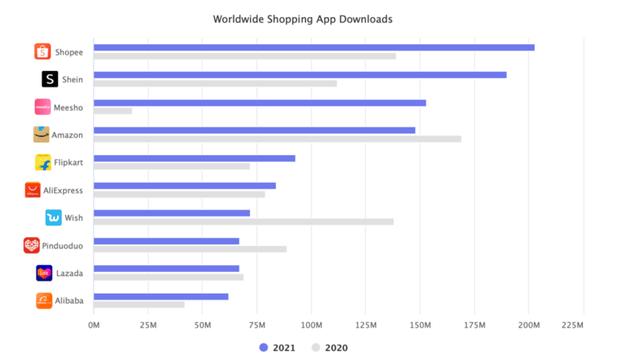The height and width of the screenshot is (362, 640).
Task: Click the red AliExpress icon
Action: (33, 190)
